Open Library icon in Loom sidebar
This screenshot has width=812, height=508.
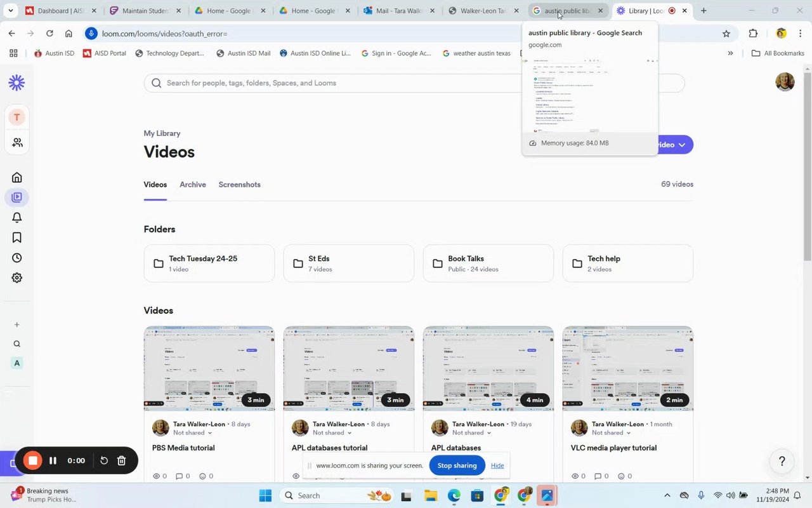point(16,197)
